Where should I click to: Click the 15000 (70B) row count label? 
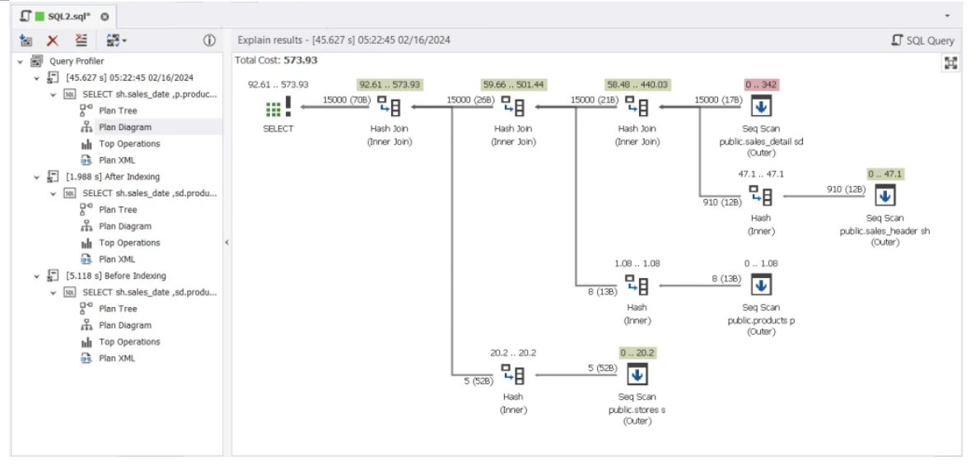[x=346, y=100]
